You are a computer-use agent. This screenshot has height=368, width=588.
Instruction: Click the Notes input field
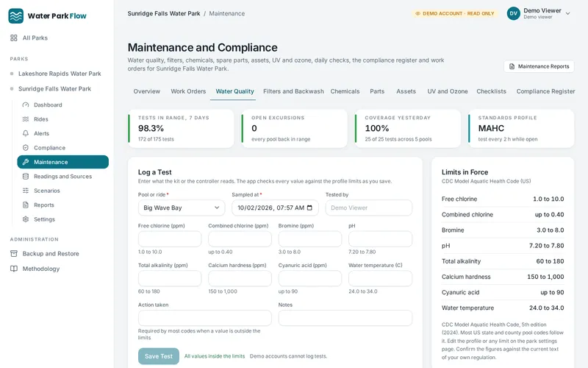tap(345, 318)
